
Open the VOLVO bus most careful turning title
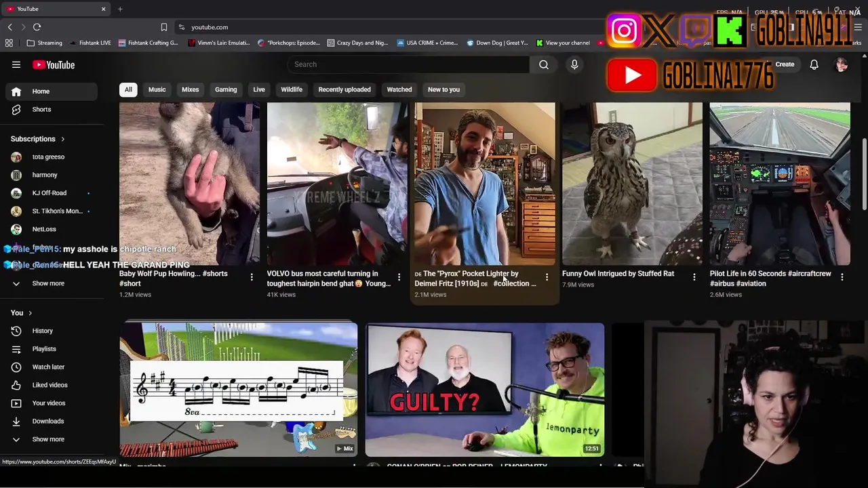coord(329,279)
